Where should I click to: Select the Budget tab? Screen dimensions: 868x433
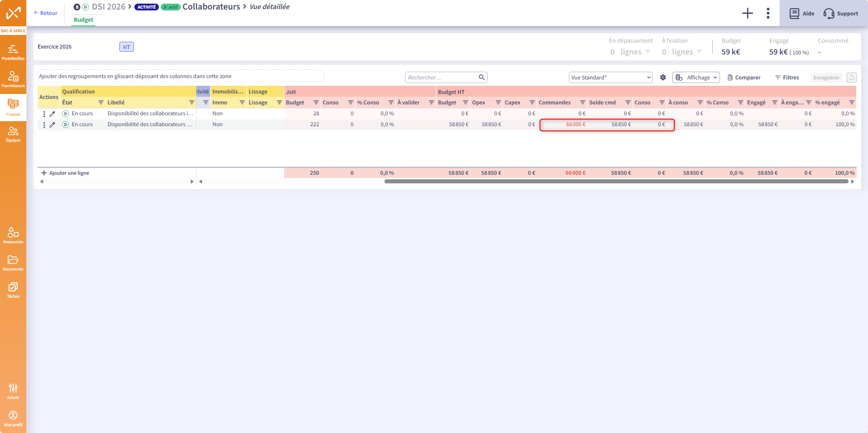click(84, 20)
